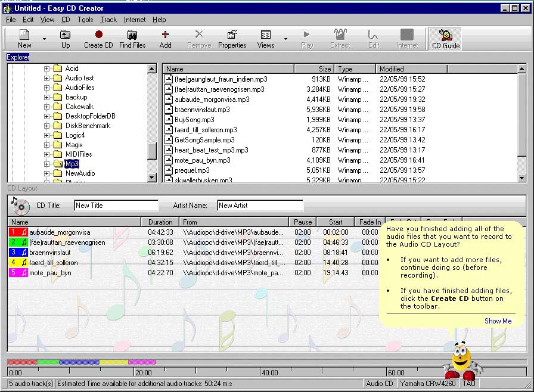
Task: Sort file list by Type column header
Action: [355, 69]
